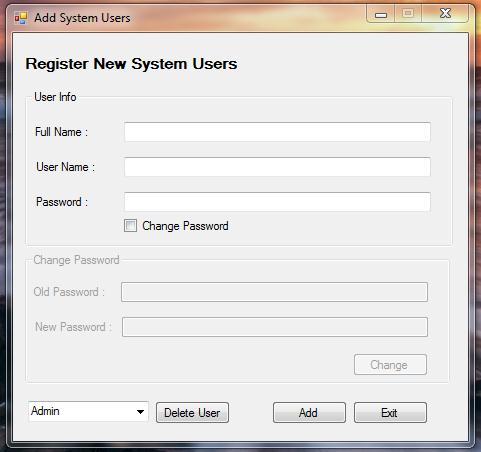This screenshot has width=481, height=452.
Task: Click the Admin combo box text
Action: (45, 411)
